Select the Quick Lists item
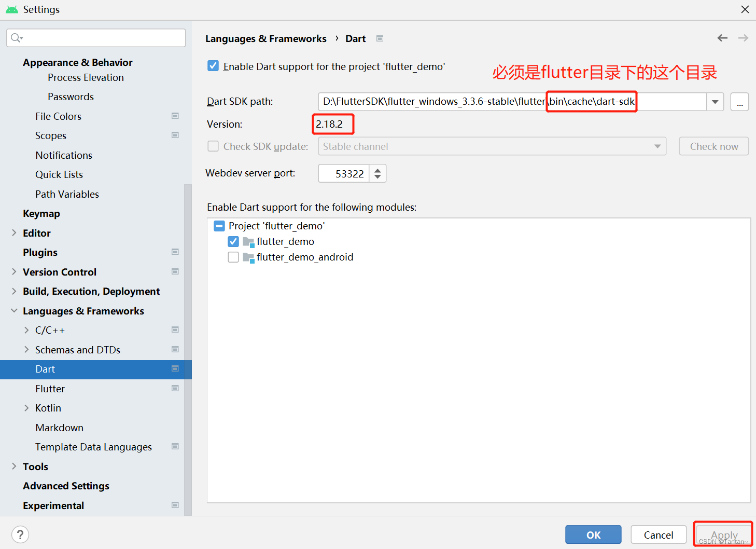This screenshot has height=549, width=756. point(59,174)
